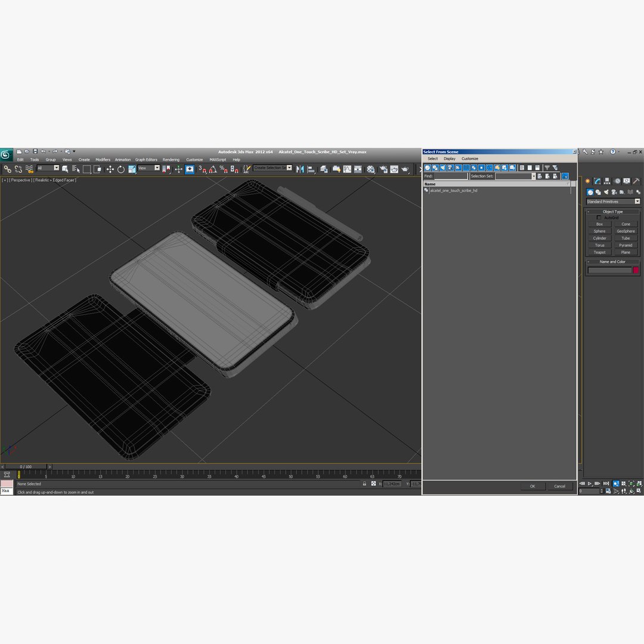Enable the AutoGrid checkbox
This screenshot has height=644, width=644.
point(599,218)
